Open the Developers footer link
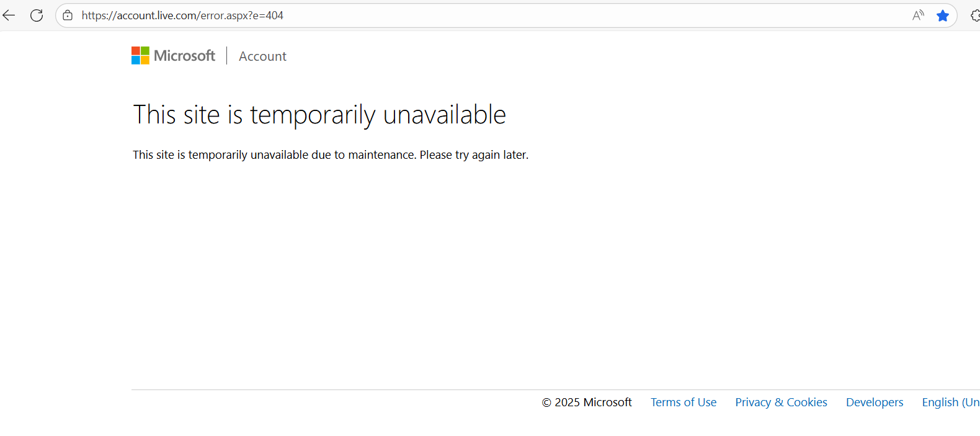The image size is (980, 436). (875, 402)
